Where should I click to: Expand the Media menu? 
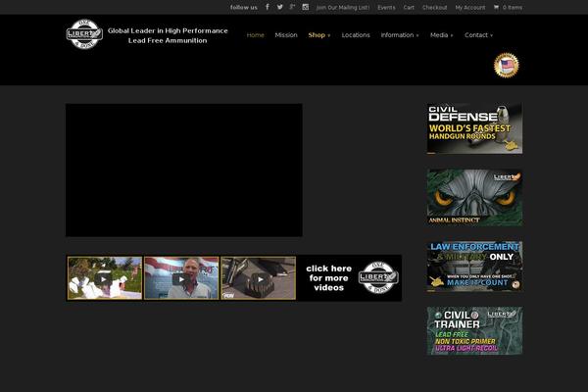(442, 35)
